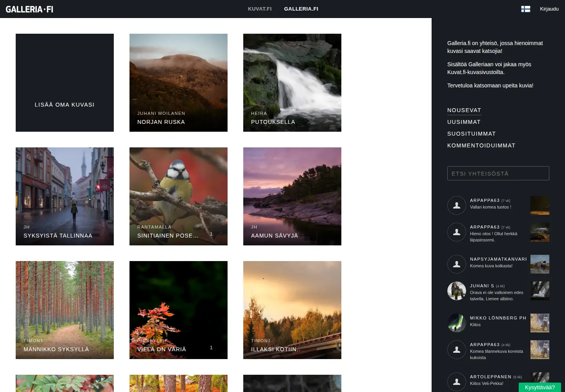This screenshot has height=392, width=565.
Task: Click ARPAPPA63 avatar beside 'Vallan komea tuotos'
Action: [457, 205]
